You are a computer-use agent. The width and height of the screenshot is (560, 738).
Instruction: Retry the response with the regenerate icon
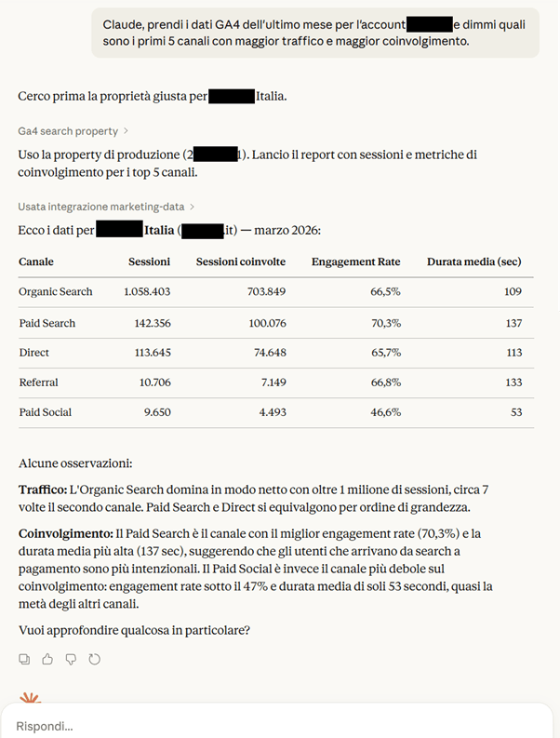[94, 660]
